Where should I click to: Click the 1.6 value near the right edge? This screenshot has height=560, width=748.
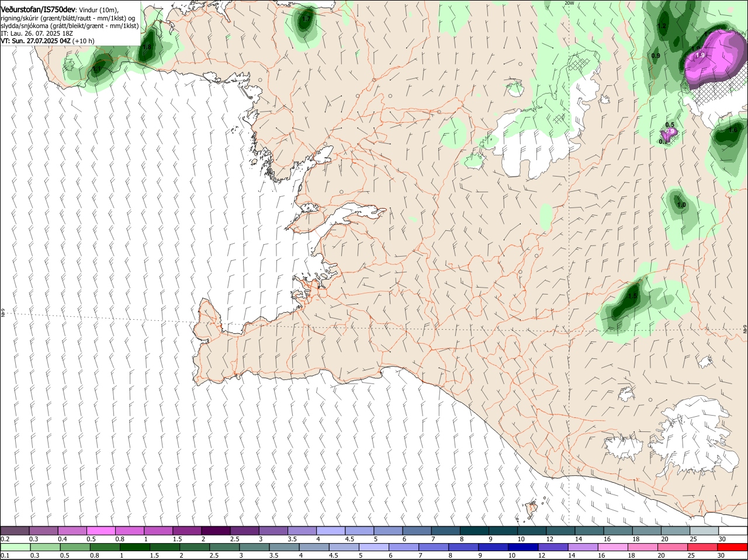(x=733, y=130)
